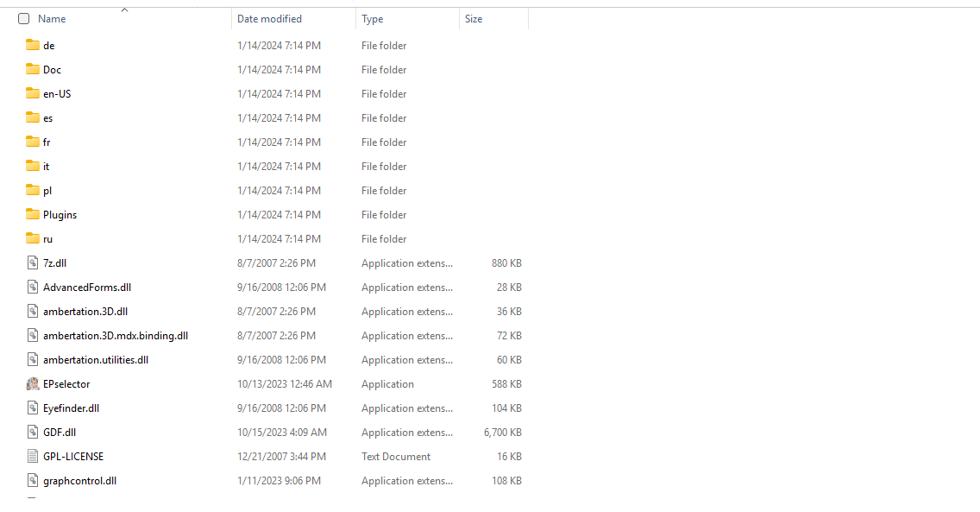Open the GPL-LICENSE text document icon
Screen dimensions: 980x512
(30, 456)
